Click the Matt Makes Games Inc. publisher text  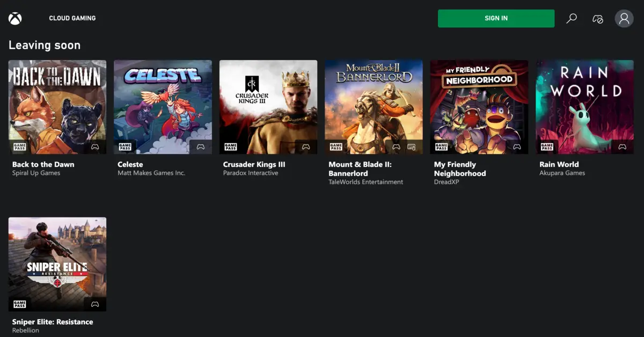point(151,173)
